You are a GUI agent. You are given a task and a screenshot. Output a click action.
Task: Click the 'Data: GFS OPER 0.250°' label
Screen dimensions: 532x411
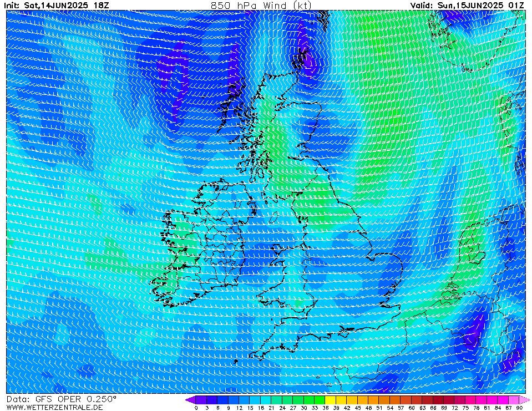tap(61, 399)
